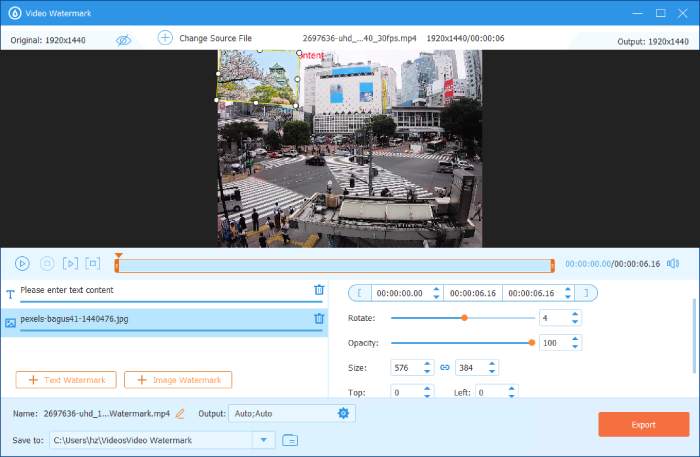Expand the Save to path dropdown
The width and height of the screenshot is (700, 457).
coord(263,440)
